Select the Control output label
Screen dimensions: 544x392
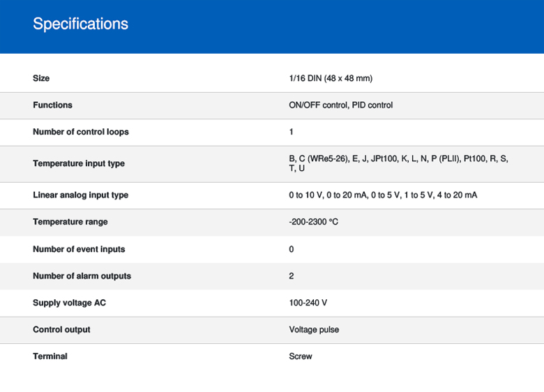point(61,330)
